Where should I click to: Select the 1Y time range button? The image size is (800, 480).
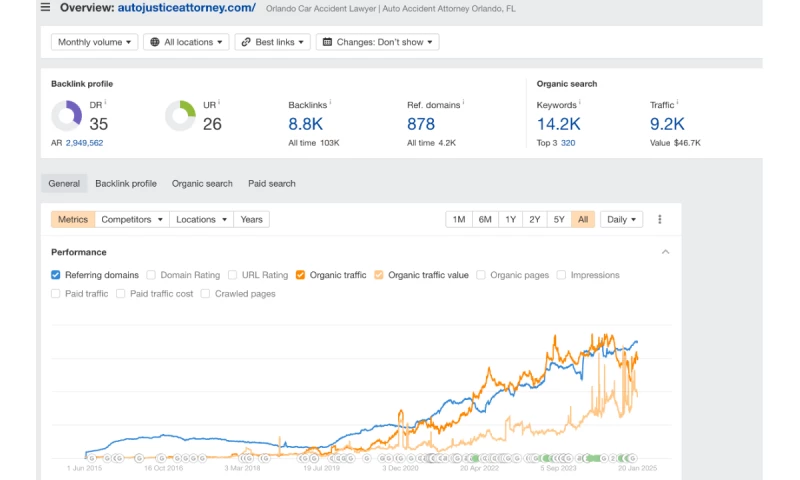(x=510, y=219)
